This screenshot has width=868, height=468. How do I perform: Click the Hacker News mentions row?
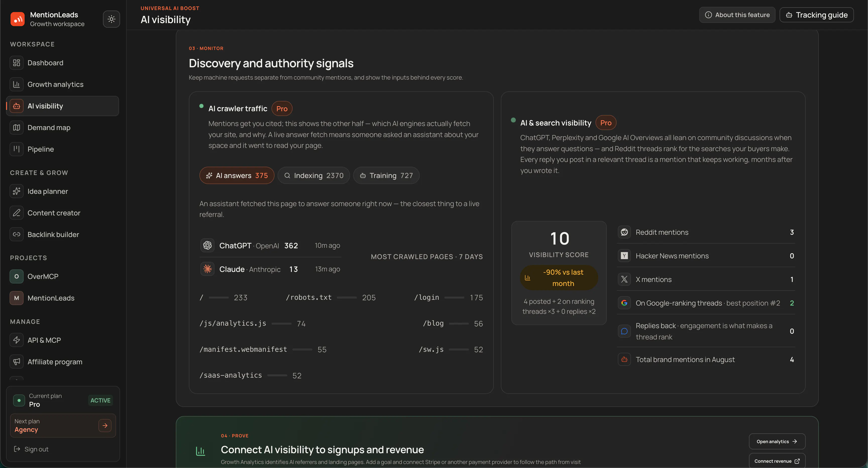point(706,256)
